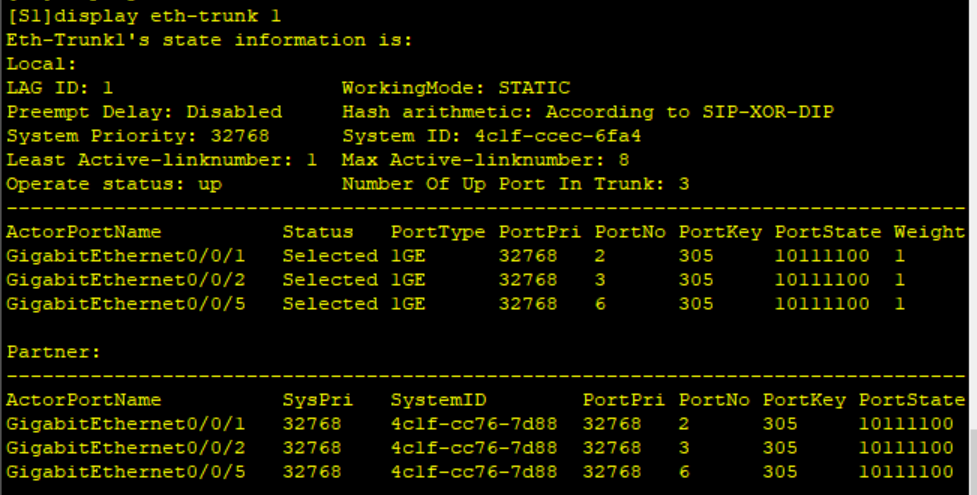This screenshot has height=495, width=977.
Task: Click GigabitEthernet0/0/5 in Partner table
Action: coord(126,472)
